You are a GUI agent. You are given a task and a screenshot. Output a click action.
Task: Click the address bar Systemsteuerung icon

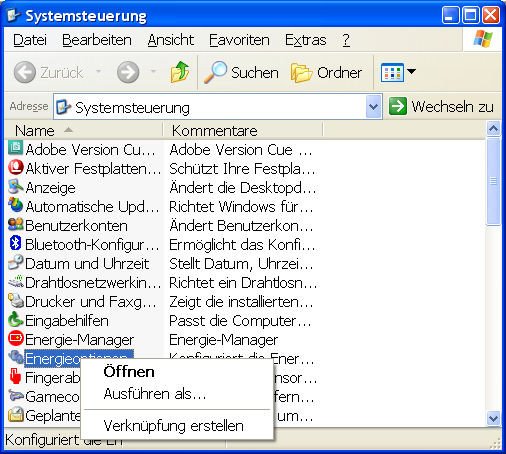[x=63, y=107]
